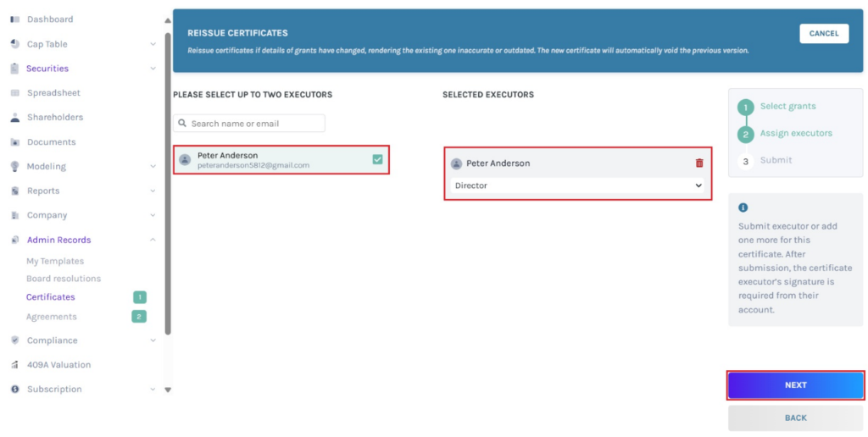
Task: Focus the Search name or email field
Action: point(249,124)
